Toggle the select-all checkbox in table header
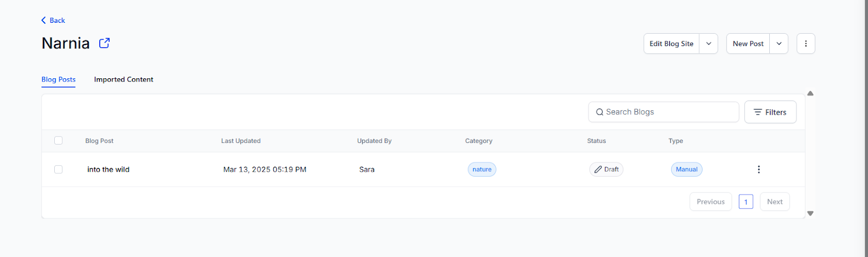 click(x=59, y=141)
